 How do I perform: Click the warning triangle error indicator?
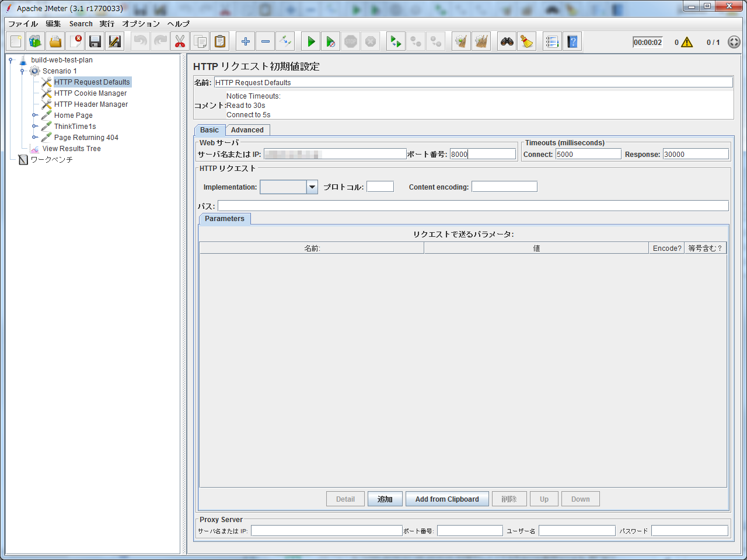687,42
